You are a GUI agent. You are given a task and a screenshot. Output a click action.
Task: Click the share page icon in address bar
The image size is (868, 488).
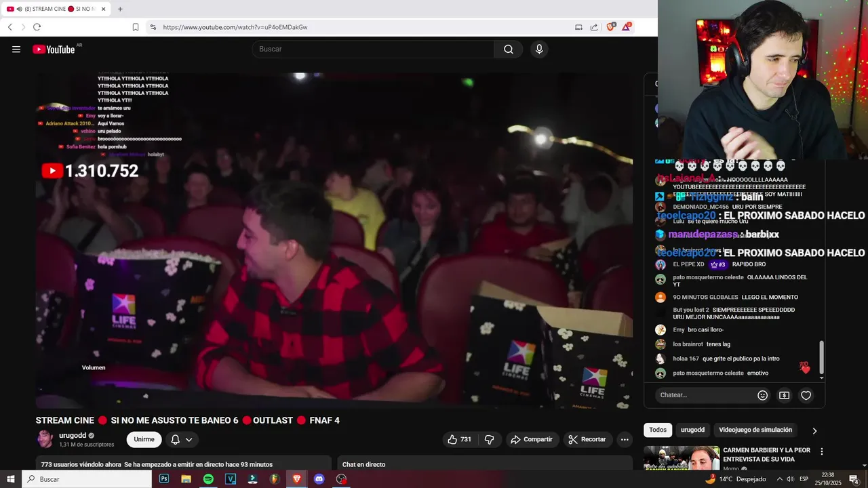pyautogui.click(x=594, y=27)
